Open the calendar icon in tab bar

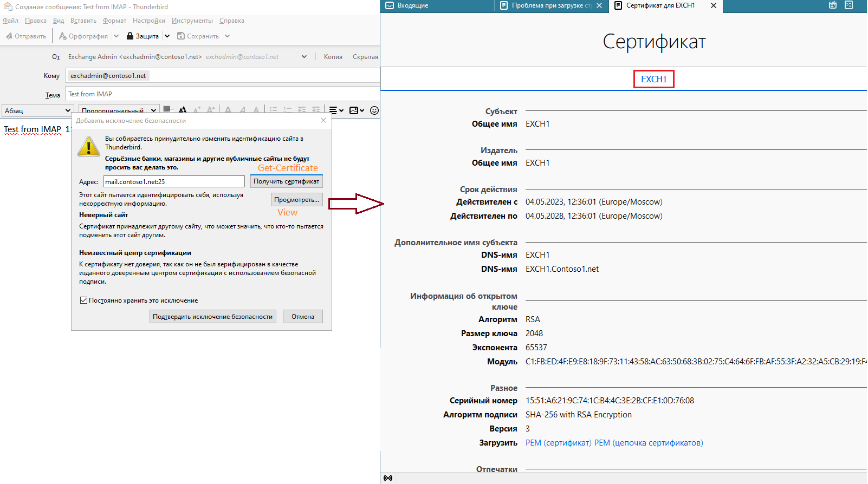pyautogui.click(x=833, y=5)
